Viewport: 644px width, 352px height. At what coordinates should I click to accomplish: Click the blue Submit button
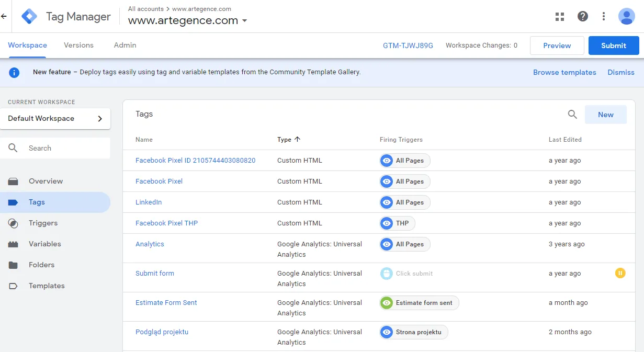tap(614, 46)
